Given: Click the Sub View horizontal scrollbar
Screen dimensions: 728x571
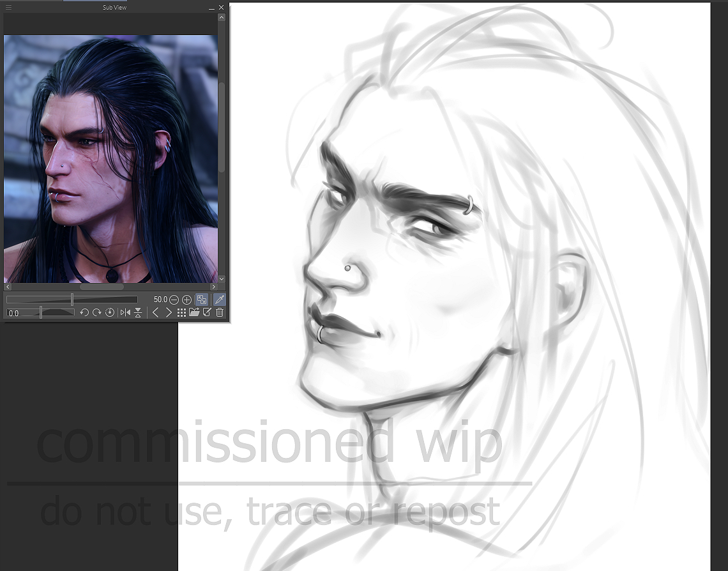Looking at the screenshot, I should pyautogui.click(x=102, y=287).
